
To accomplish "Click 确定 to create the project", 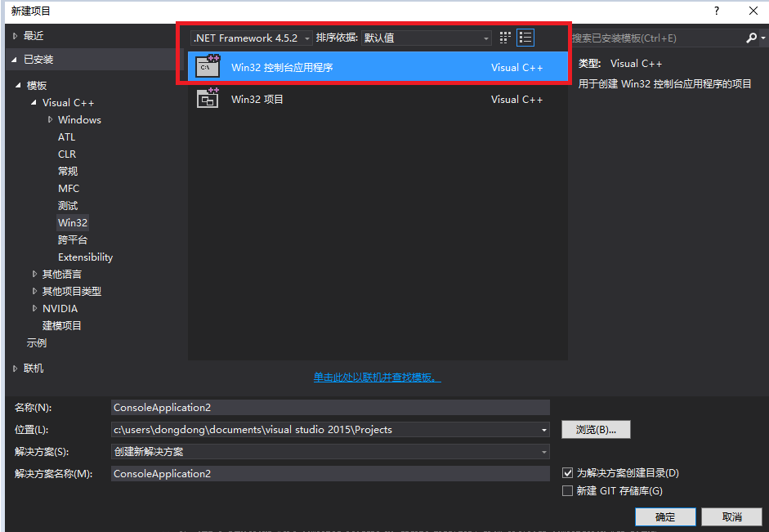I will pyautogui.click(x=665, y=516).
